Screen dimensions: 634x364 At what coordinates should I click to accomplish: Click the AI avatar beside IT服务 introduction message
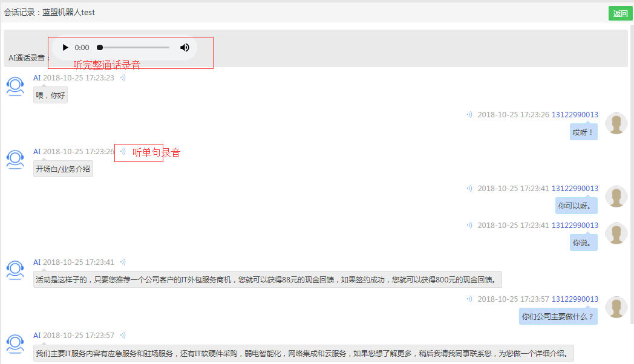coord(15,344)
